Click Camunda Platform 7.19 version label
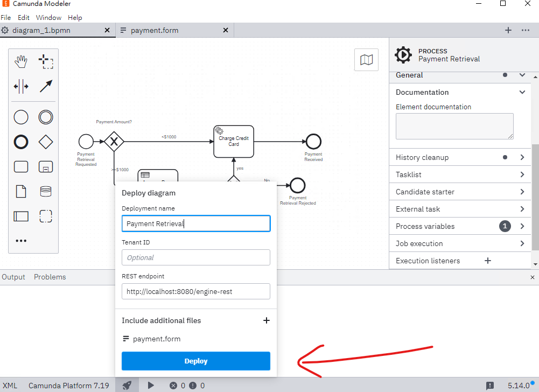This screenshot has width=539, height=392. click(69, 386)
